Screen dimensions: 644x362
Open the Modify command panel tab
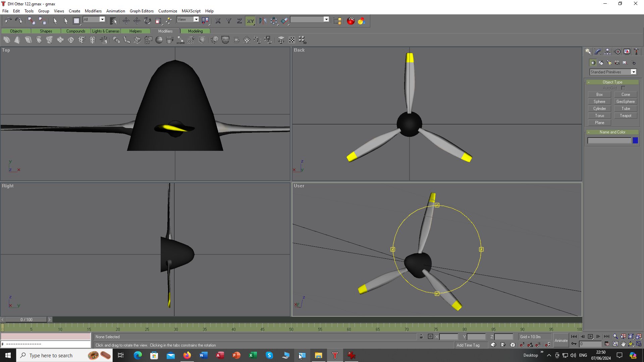598,52
